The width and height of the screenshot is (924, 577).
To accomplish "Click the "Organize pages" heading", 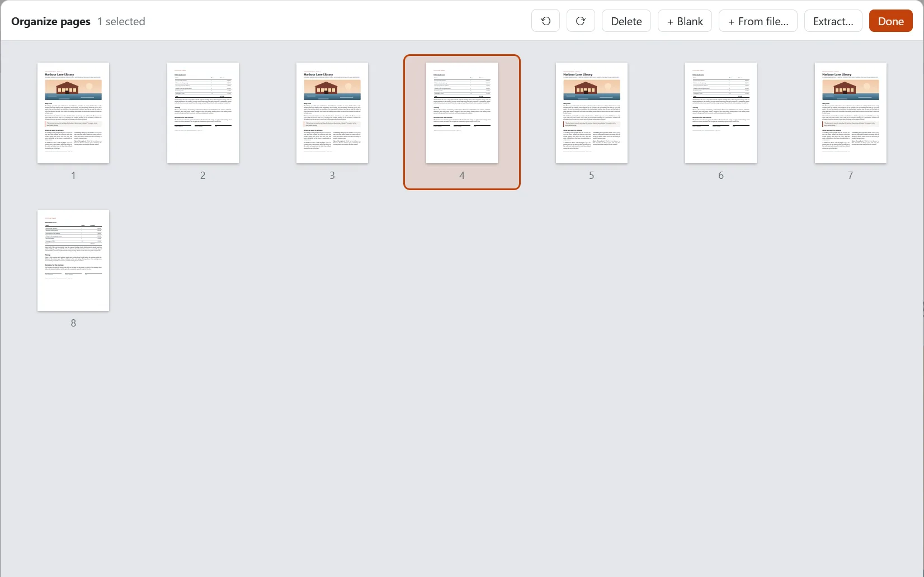I will 51,21.
